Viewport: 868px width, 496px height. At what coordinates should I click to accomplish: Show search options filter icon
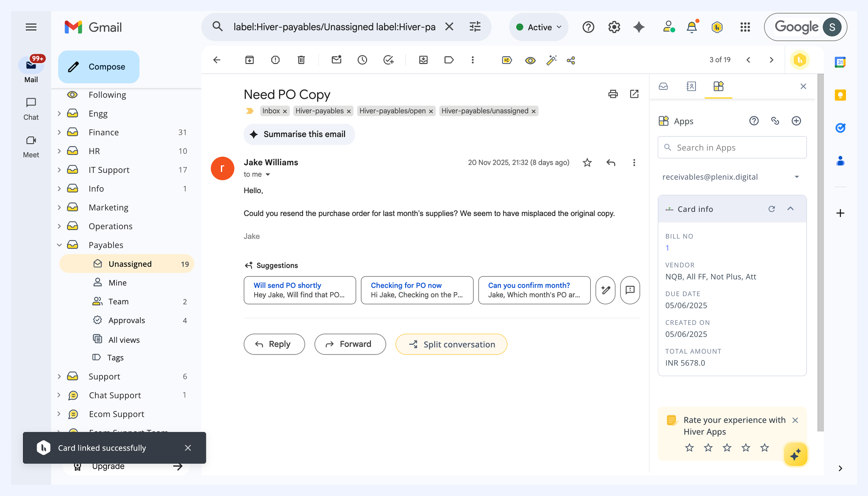pos(475,27)
